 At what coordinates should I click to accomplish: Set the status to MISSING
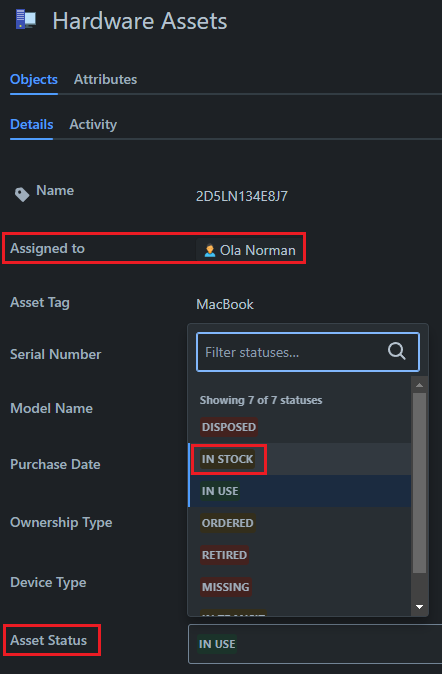point(225,587)
